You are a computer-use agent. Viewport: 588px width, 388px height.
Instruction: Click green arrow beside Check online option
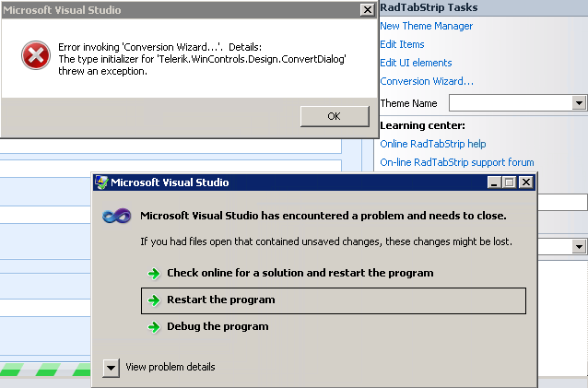coord(154,274)
